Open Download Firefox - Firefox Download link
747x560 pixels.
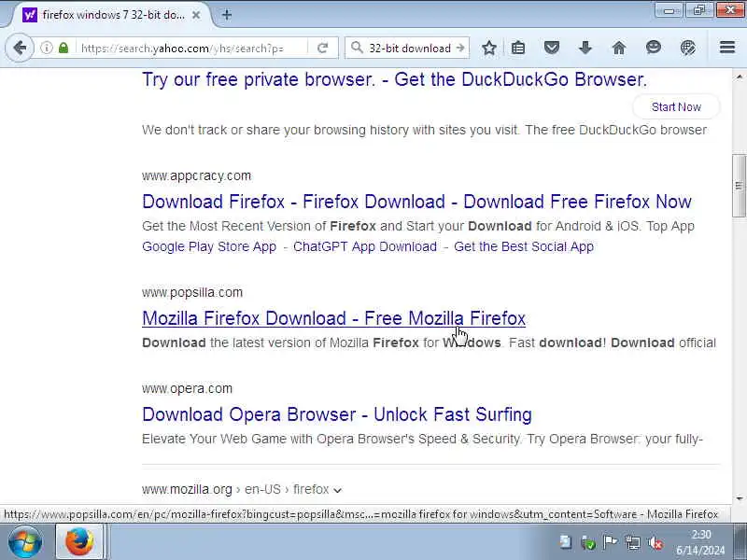(x=416, y=202)
